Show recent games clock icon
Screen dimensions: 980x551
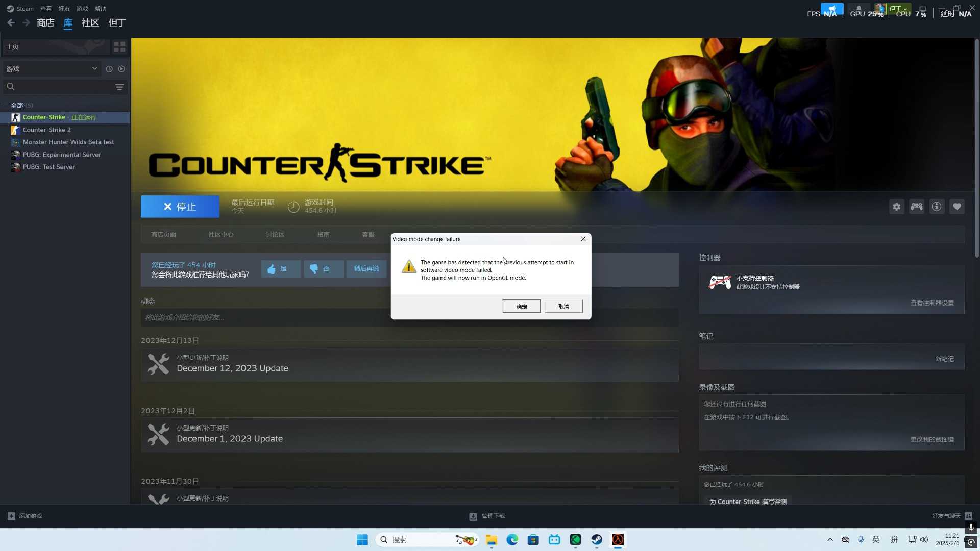coord(109,69)
